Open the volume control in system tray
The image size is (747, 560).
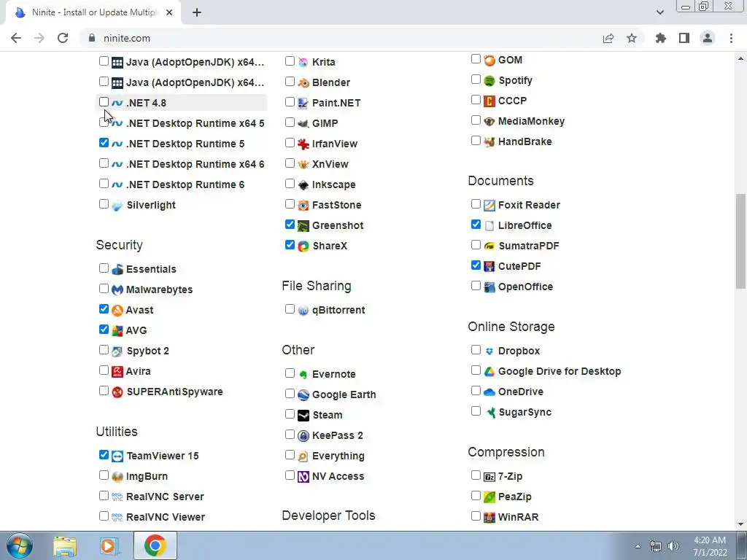pos(673,546)
